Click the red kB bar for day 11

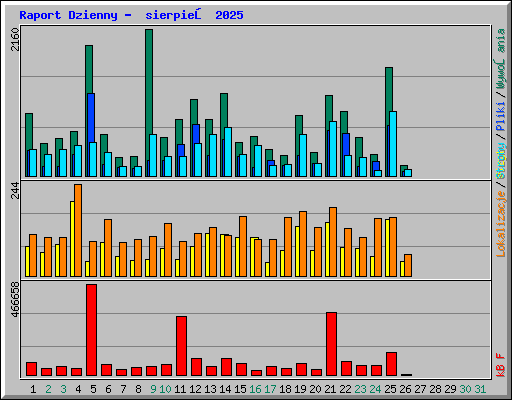(181, 346)
